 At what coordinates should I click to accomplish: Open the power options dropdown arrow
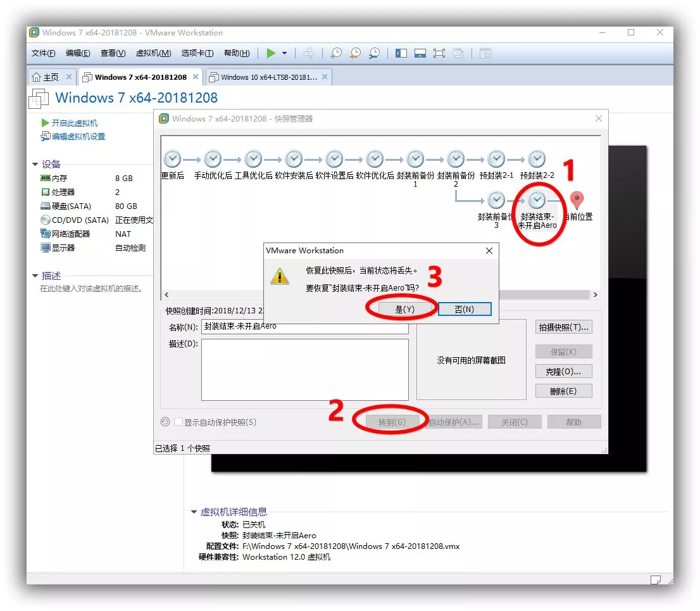coord(284,53)
